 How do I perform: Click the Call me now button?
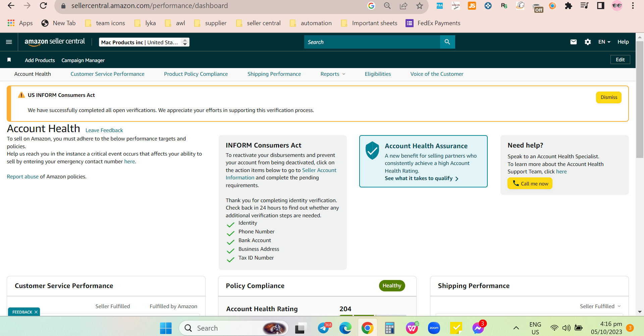[x=530, y=183]
